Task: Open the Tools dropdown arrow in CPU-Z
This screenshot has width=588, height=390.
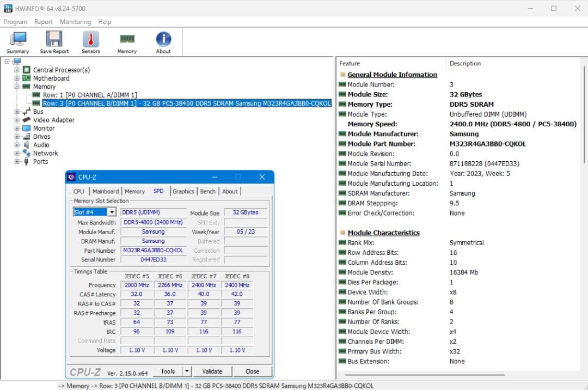Action: pyautogui.click(x=187, y=371)
